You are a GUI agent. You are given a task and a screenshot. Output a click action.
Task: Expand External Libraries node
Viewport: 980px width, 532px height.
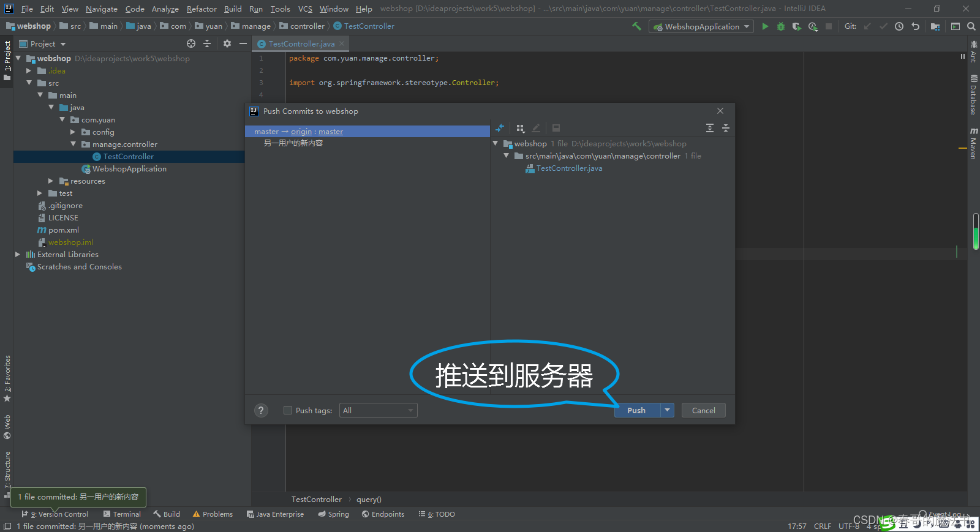click(18, 254)
